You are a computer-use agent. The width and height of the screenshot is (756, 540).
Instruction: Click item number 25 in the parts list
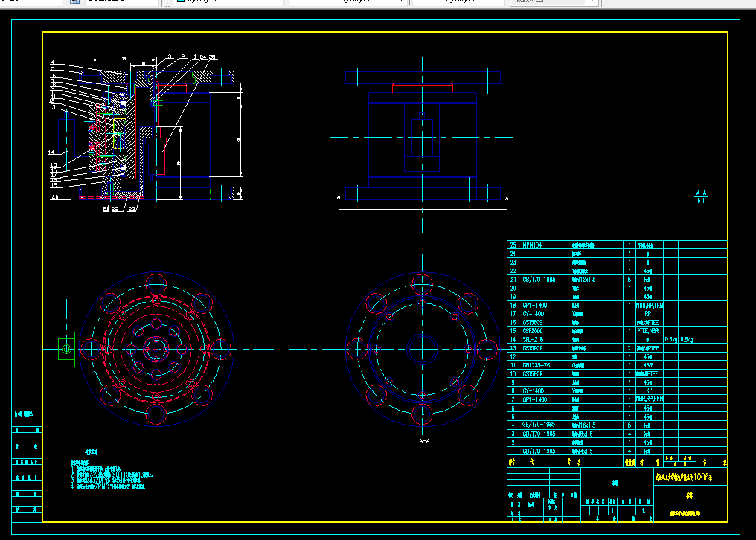pyautogui.click(x=513, y=245)
